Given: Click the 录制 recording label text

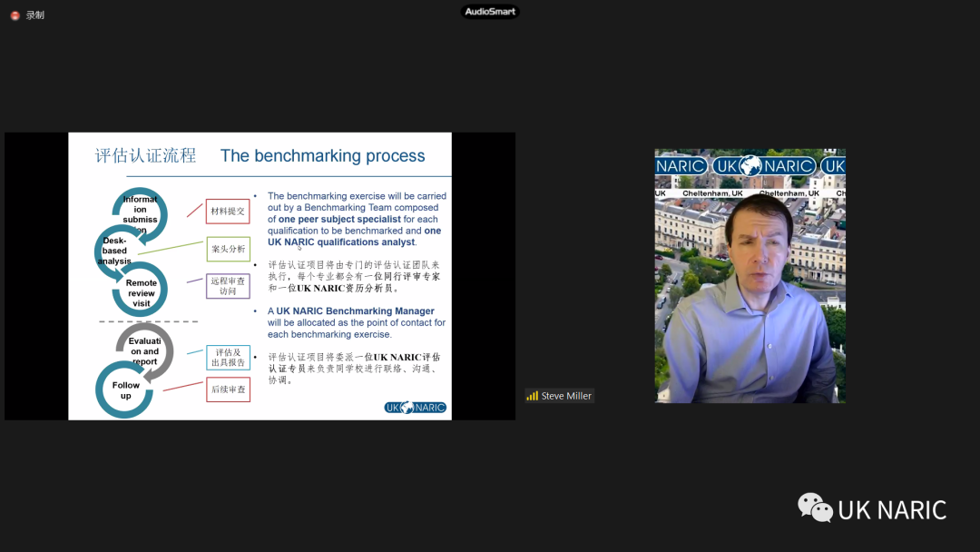Looking at the screenshot, I should 34,15.
